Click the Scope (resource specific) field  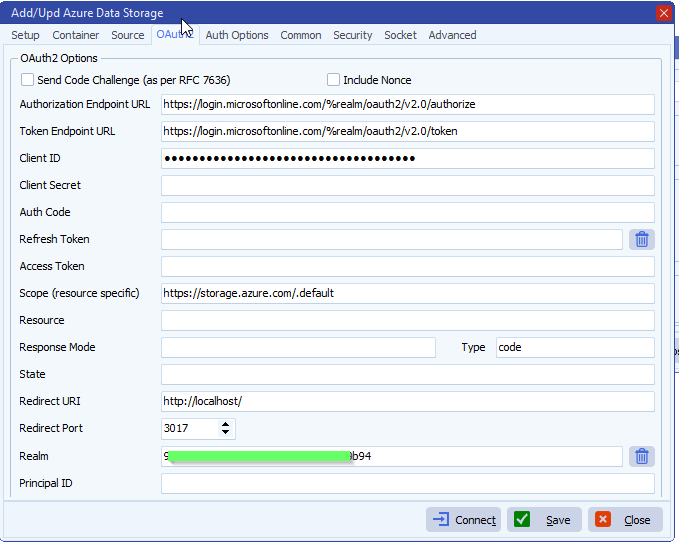click(407, 293)
